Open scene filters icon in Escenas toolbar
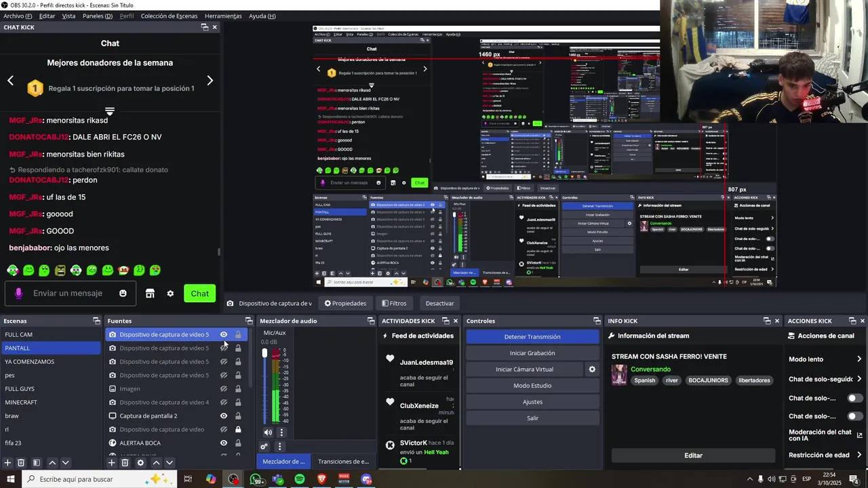The height and width of the screenshot is (488, 868). [x=37, y=463]
